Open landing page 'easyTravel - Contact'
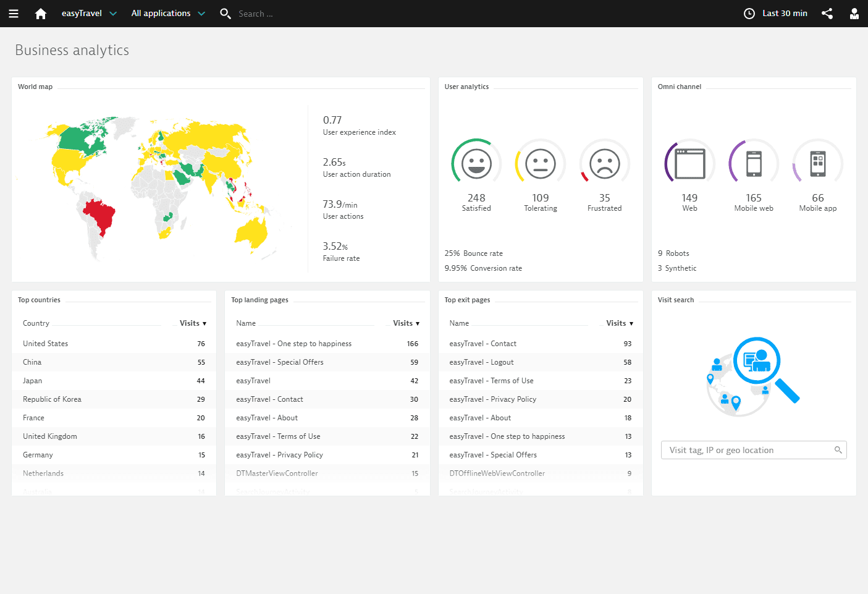The height and width of the screenshot is (594, 868). pyautogui.click(x=269, y=399)
